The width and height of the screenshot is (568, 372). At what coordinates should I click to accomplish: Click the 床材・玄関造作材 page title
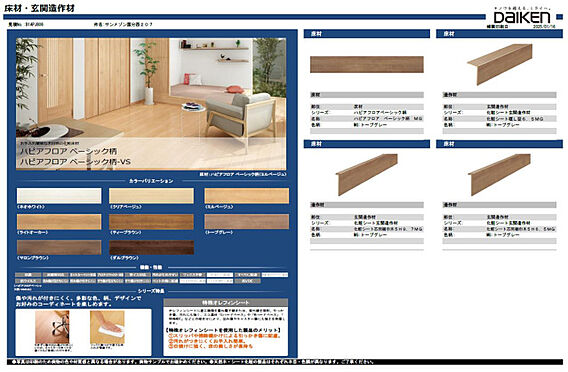39,8
